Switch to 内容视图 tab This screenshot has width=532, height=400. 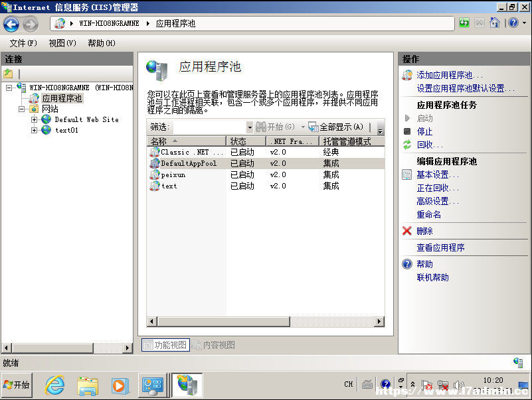(214, 345)
